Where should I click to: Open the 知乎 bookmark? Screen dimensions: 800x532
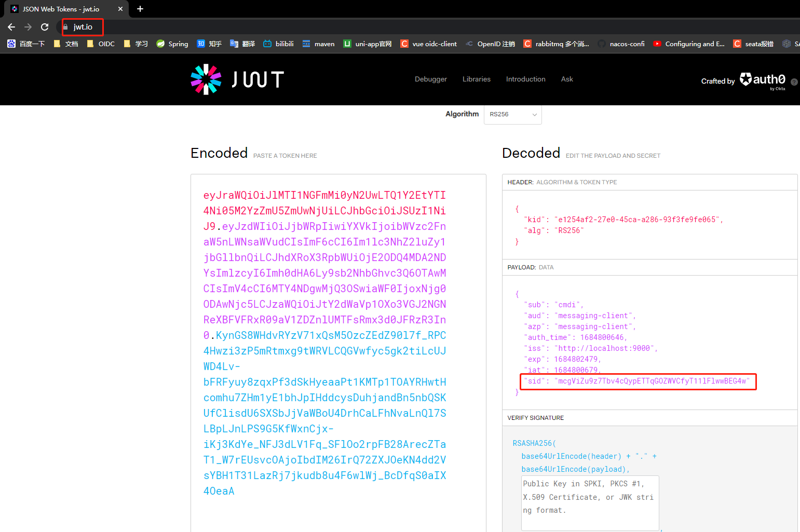pos(209,44)
